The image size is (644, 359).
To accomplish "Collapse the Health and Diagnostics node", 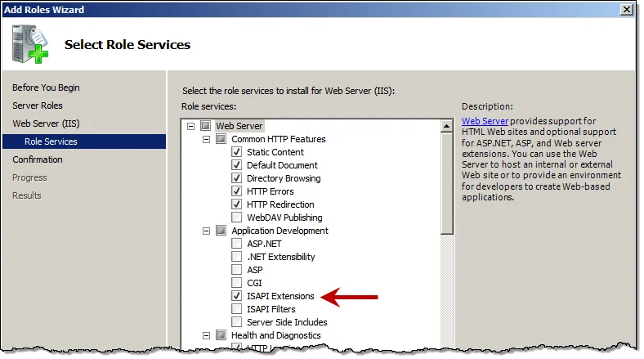I will coord(206,335).
